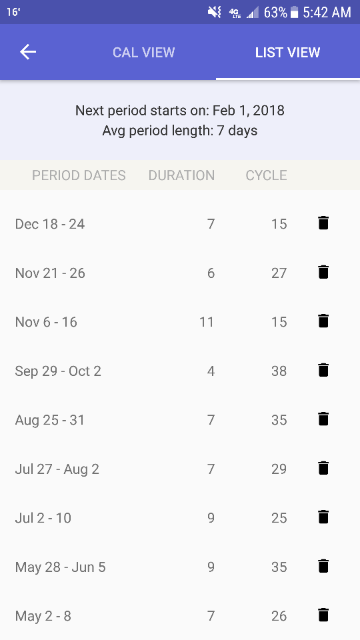The height and width of the screenshot is (640, 360).
Task: Remove the Jul 27 - Aug 2 entry
Action: 323,468
